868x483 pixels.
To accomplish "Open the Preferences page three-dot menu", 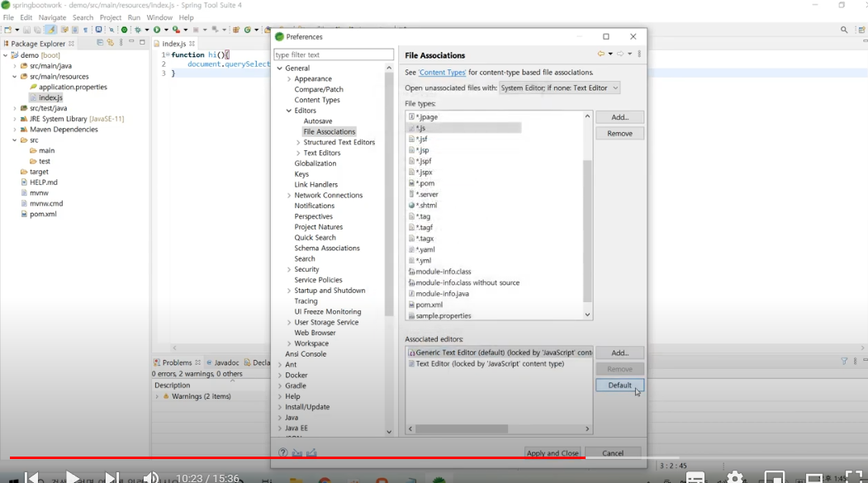I will (x=639, y=54).
